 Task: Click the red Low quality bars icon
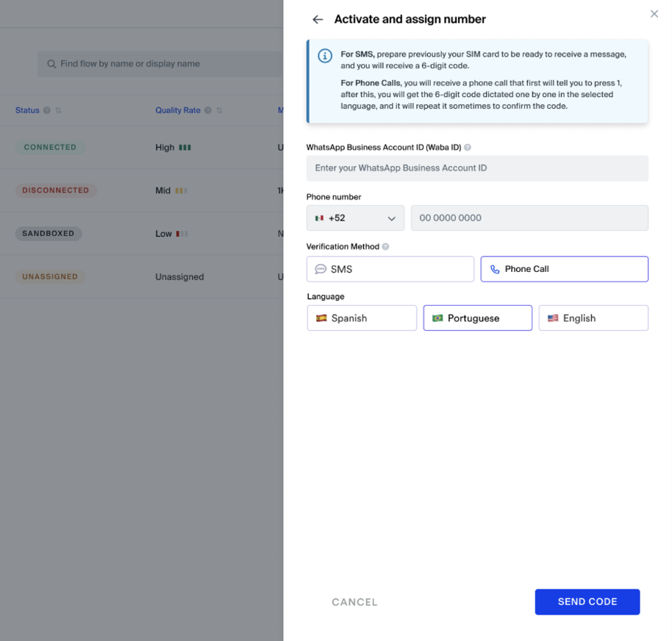coord(182,234)
